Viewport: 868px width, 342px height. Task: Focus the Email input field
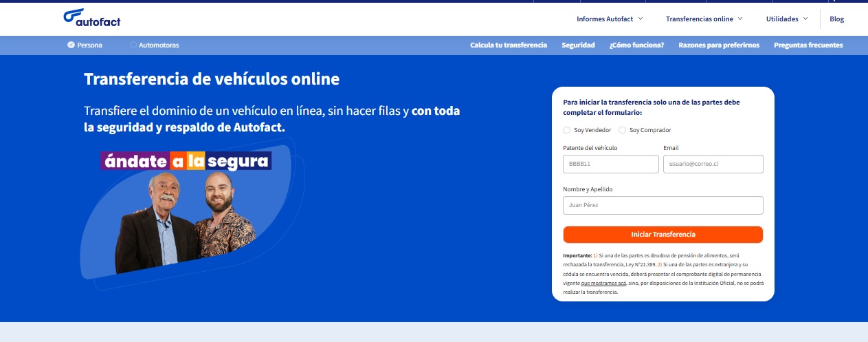click(713, 164)
